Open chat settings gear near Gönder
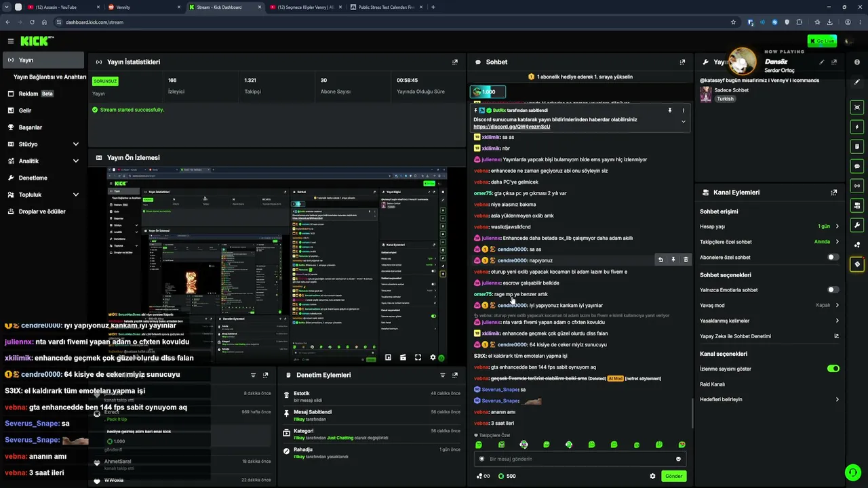Viewport: 868px width, 488px height. (x=652, y=476)
